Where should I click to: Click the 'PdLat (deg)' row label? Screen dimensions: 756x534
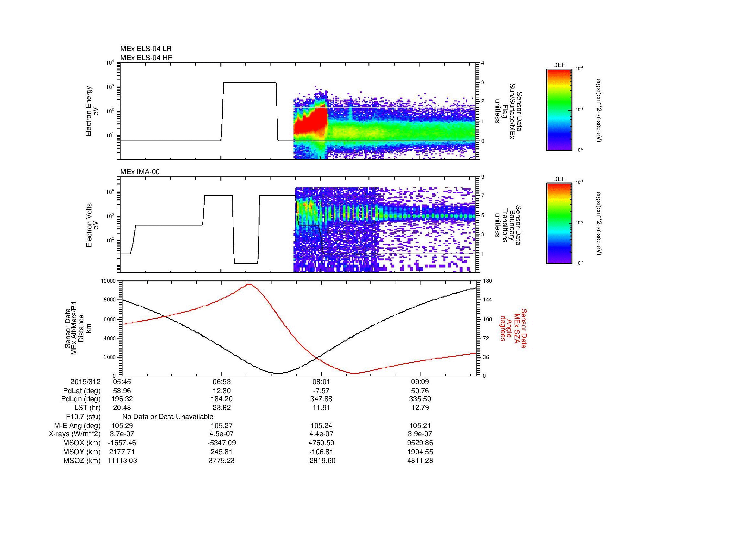pos(82,391)
